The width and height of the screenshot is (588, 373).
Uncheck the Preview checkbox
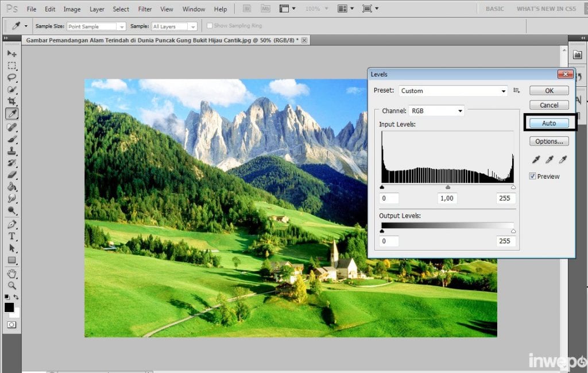[x=533, y=176]
